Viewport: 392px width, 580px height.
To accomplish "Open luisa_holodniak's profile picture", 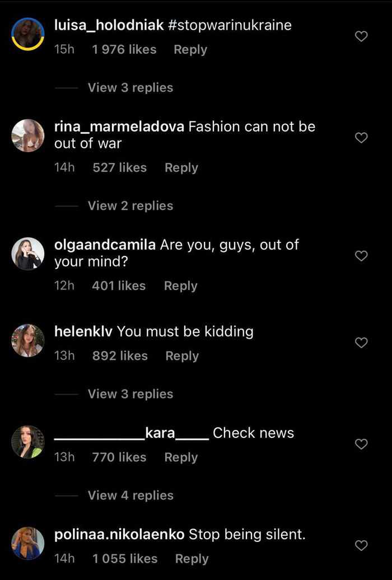I will 28,35.
